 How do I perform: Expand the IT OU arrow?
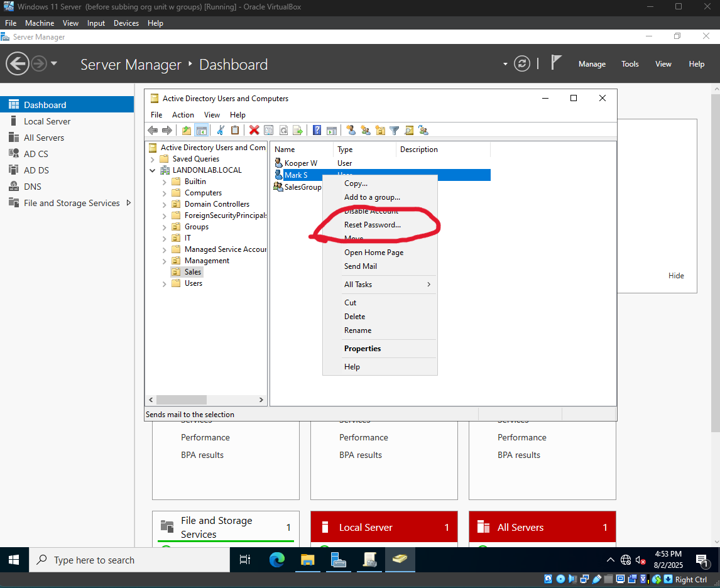coord(165,238)
